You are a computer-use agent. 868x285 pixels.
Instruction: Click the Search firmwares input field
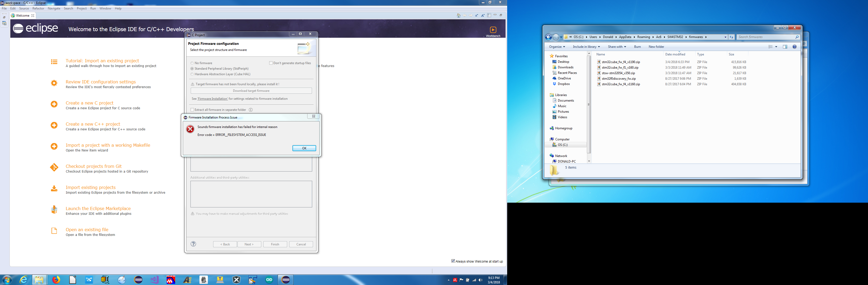(x=765, y=37)
